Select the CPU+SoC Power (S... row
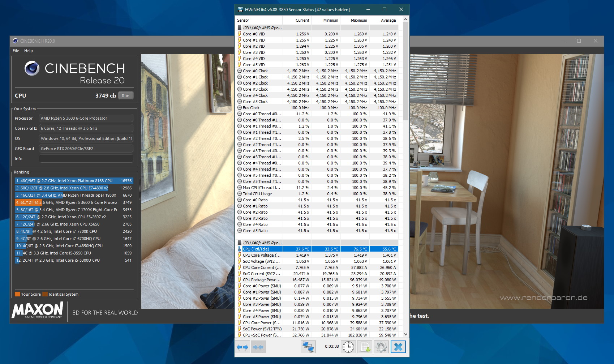Screen dimensions: 614x364 pyautogui.click(x=317, y=335)
